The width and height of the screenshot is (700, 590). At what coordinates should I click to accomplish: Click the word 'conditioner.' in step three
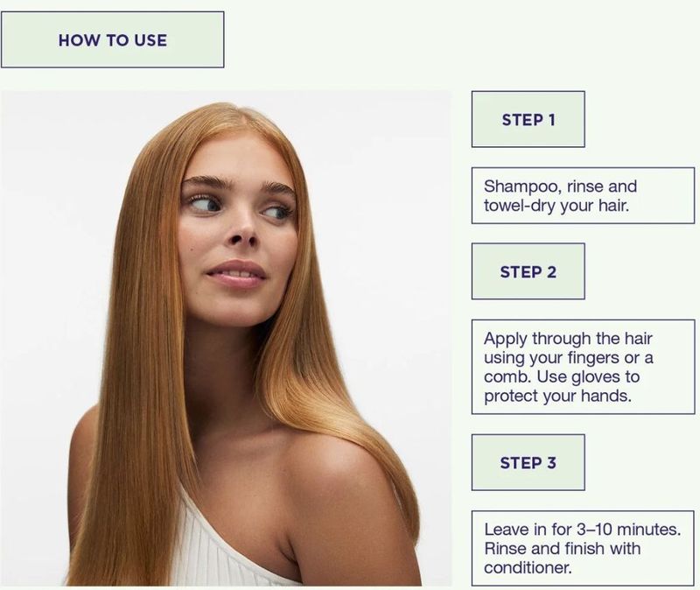528,567
